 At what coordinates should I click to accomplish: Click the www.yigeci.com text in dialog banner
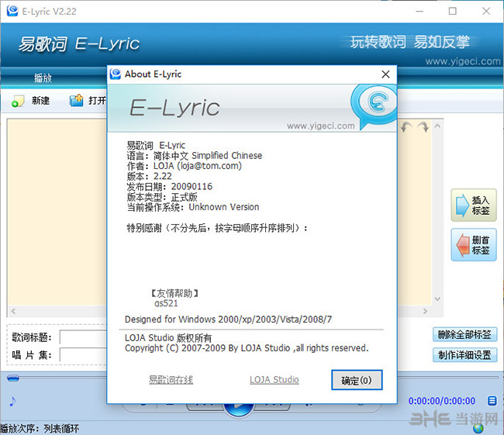pyautogui.click(x=321, y=126)
